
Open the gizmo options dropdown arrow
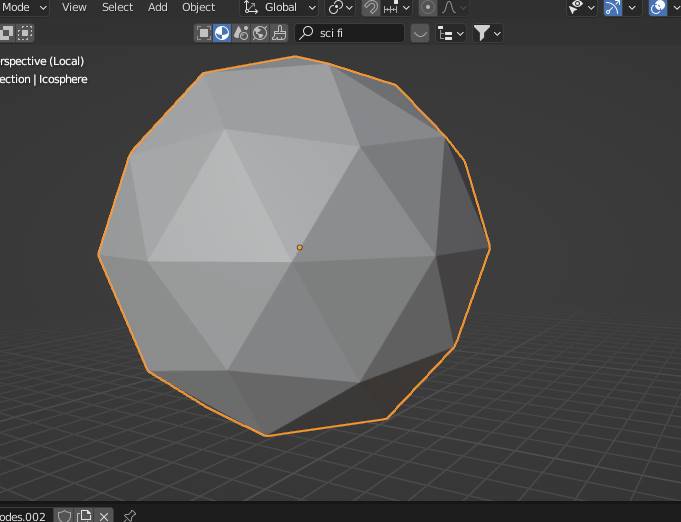pos(632,7)
